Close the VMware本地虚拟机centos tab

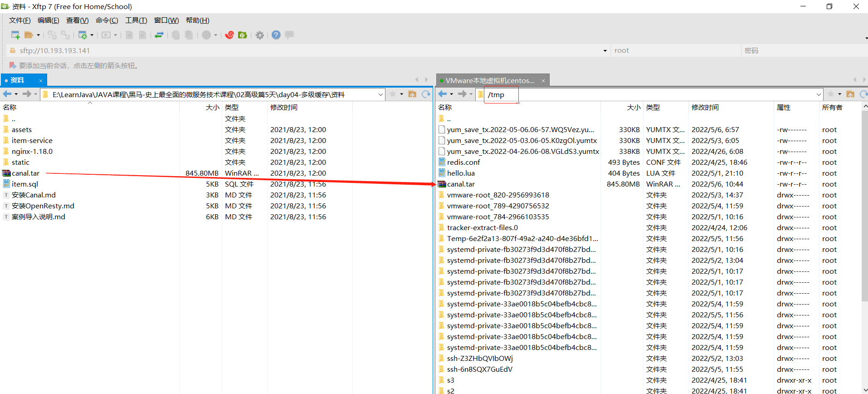tap(543, 81)
